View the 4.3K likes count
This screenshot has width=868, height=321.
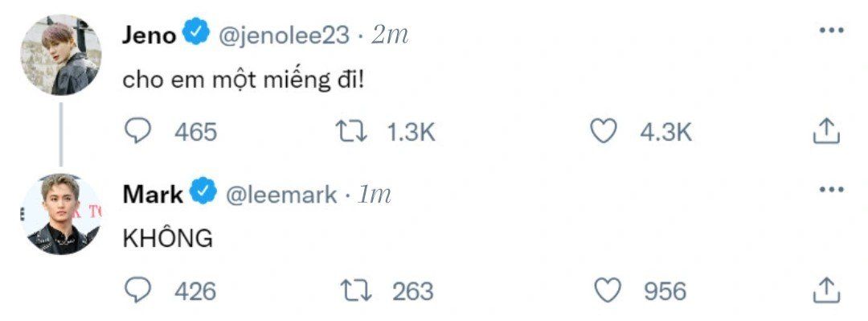click(666, 133)
